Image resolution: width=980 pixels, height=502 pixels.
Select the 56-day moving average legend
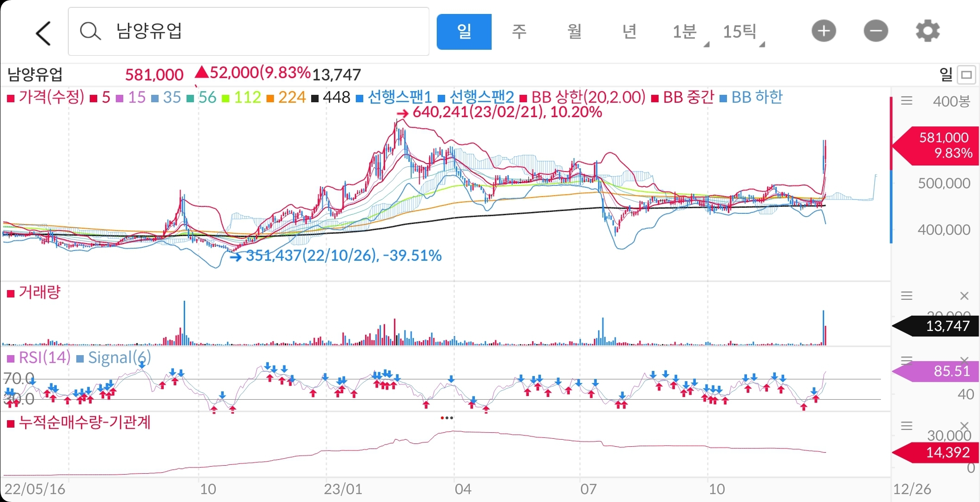tap(201, 97)
